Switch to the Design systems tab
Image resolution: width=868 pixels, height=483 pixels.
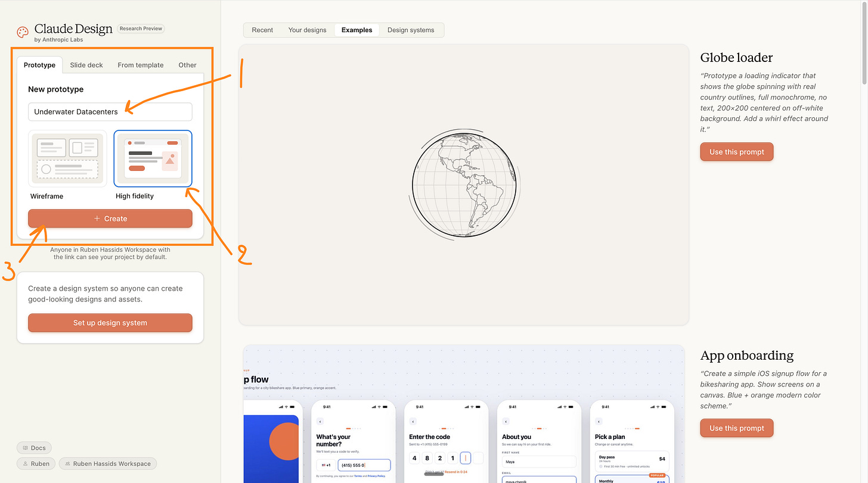(411, 30)
